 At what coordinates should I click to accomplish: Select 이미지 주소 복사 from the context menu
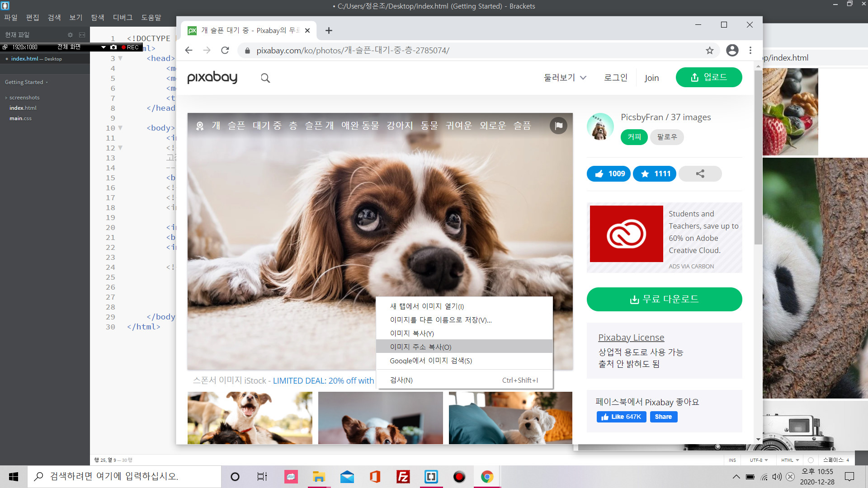[x=464, y=347]
